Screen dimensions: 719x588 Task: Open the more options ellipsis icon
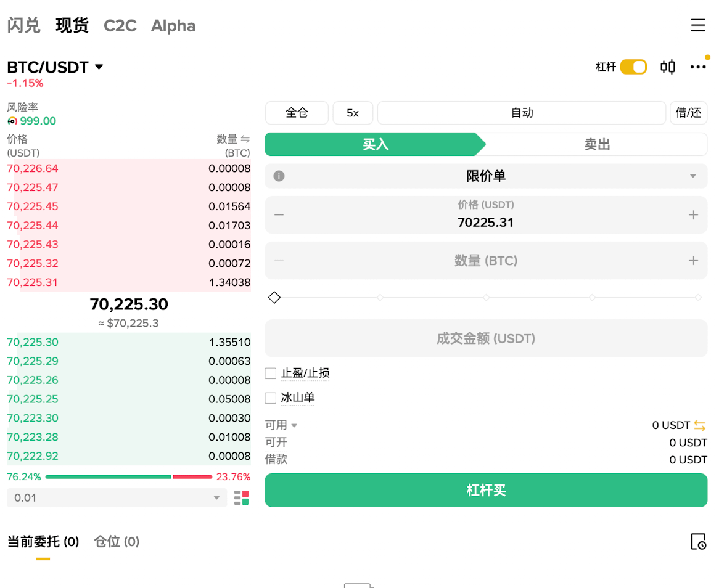point(698,67)
